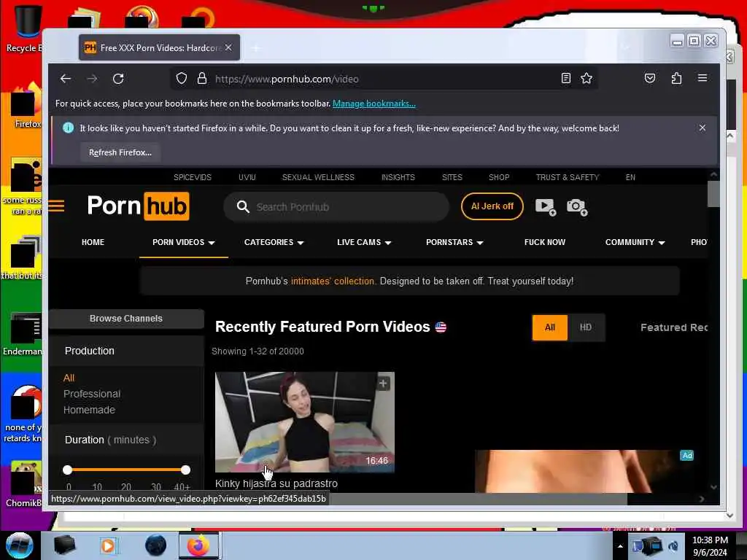Close the browser tab with its X
747x560 pixels.
coord(228,47)
